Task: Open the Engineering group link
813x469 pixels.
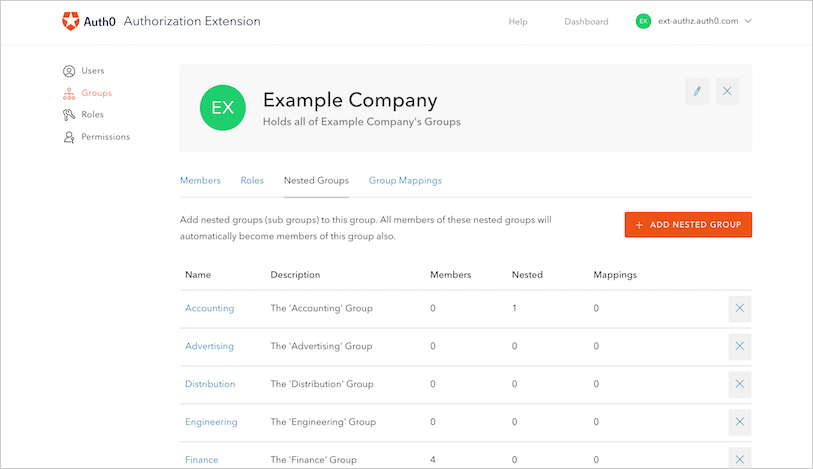Action: 211,422
